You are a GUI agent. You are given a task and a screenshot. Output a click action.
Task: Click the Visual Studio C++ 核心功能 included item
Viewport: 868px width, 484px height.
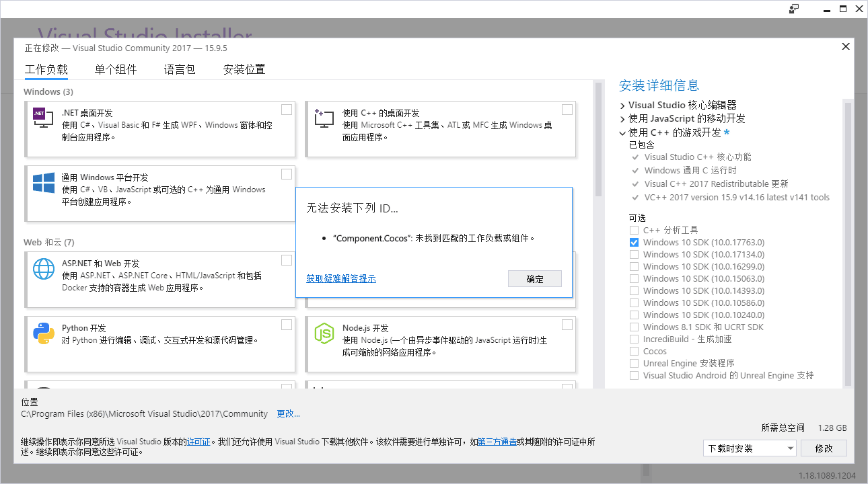[x=698, y=157]
